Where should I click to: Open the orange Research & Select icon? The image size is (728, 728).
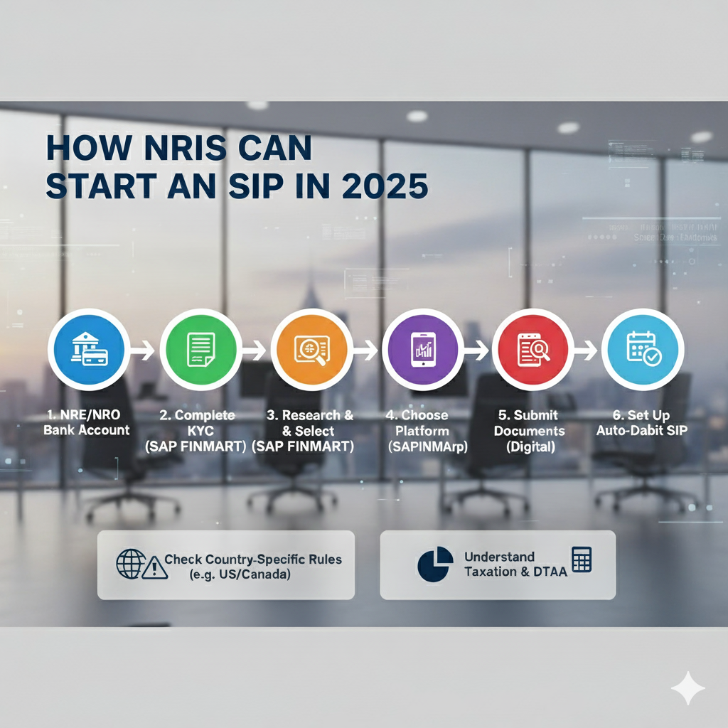point(311,350)
